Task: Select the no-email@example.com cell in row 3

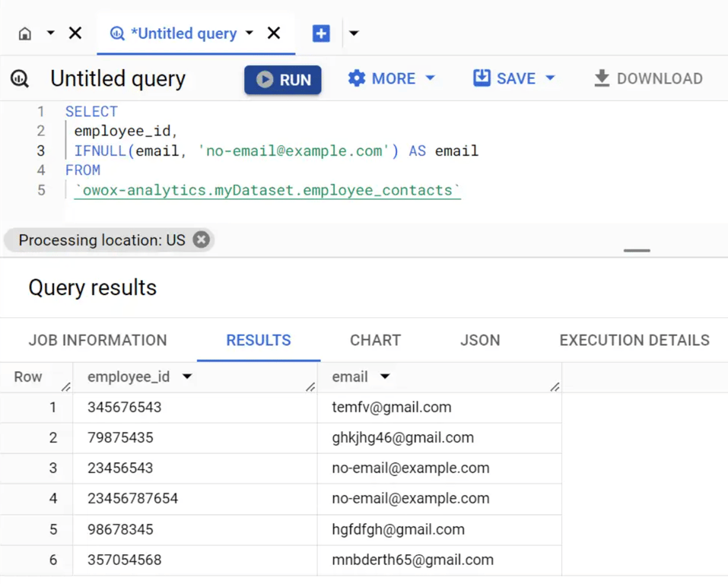Action: click(x=439, y=468)
